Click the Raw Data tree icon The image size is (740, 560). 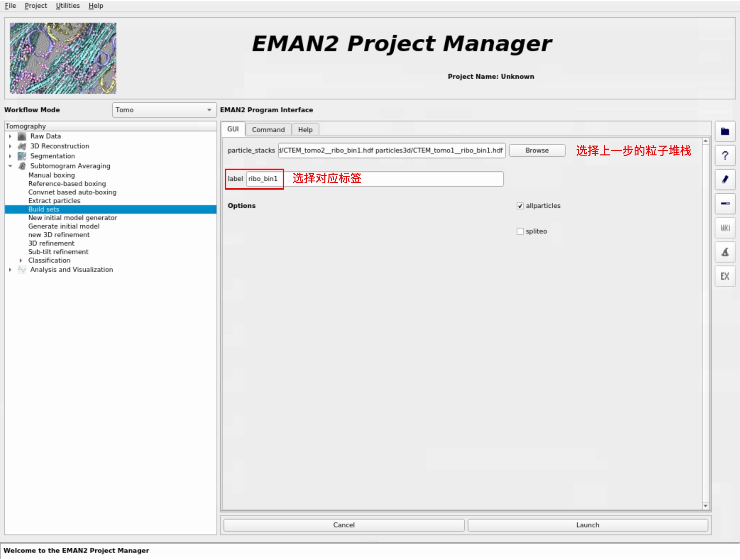22,136
